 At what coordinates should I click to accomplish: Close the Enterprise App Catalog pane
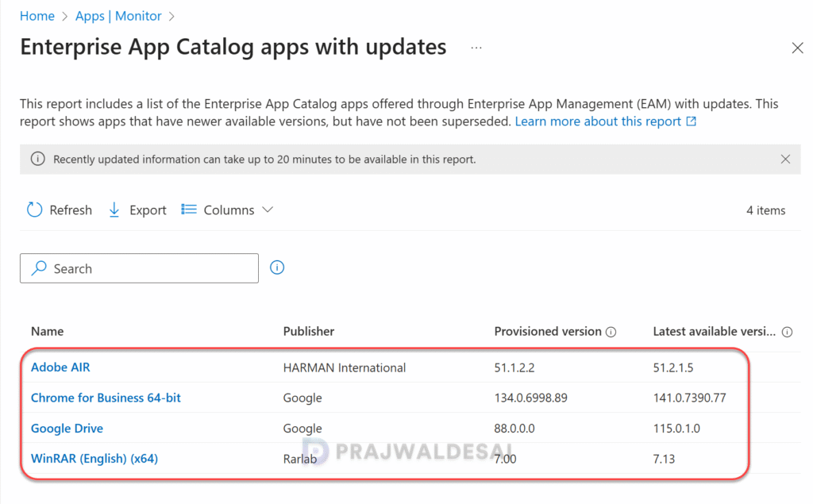[x=797, y=48]
